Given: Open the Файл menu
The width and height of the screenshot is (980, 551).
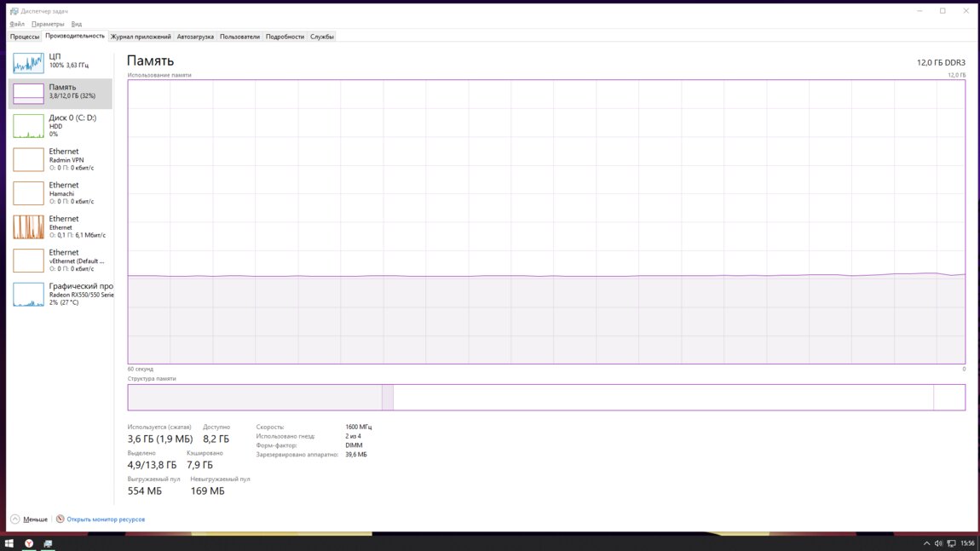Looking at the screenshot, I should click(x=17, y=24).
